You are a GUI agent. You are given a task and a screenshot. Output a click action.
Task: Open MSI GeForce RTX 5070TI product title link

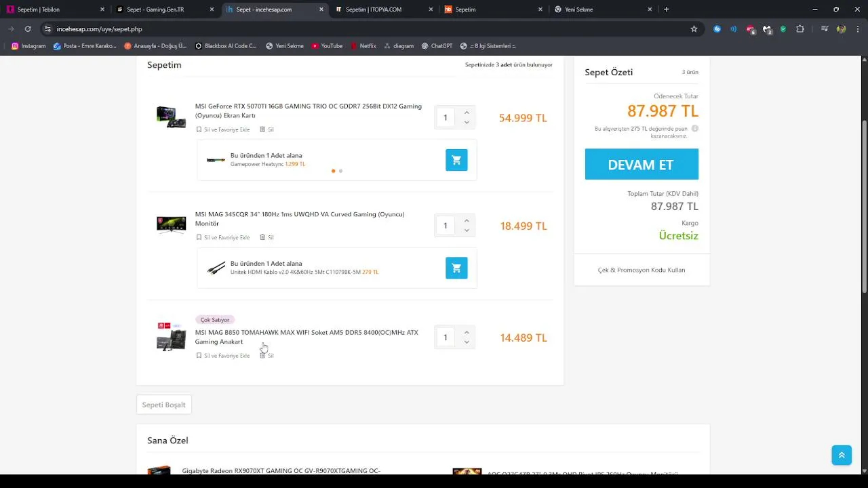pyautogui.click(x=309, y=111)
